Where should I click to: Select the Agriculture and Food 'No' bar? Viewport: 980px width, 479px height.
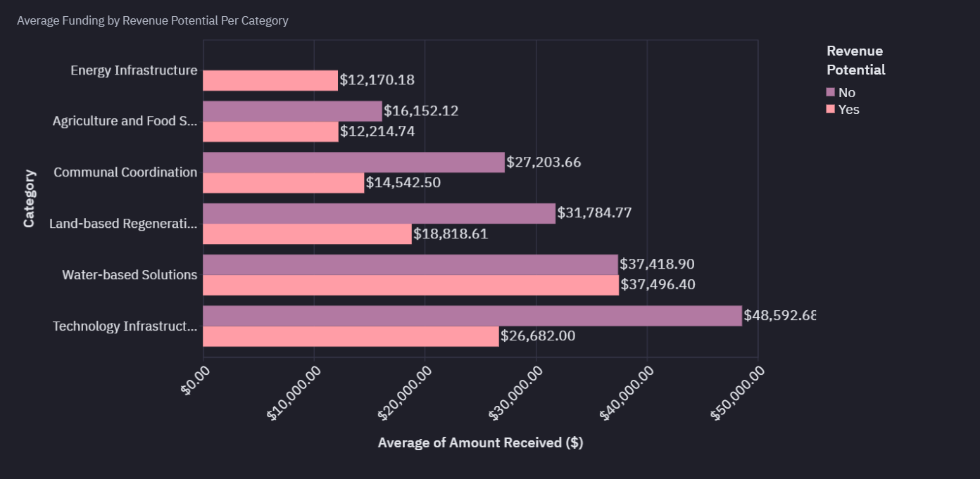(292, 111)
